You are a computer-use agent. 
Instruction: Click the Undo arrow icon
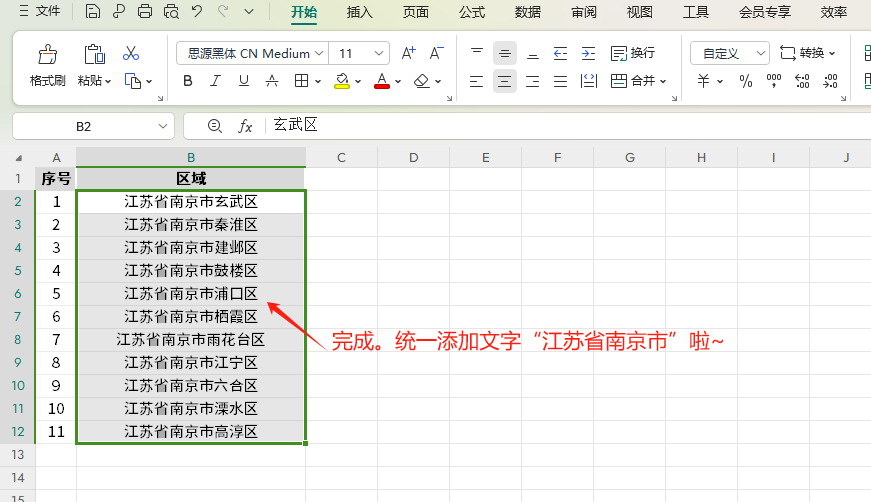point(197,11)
